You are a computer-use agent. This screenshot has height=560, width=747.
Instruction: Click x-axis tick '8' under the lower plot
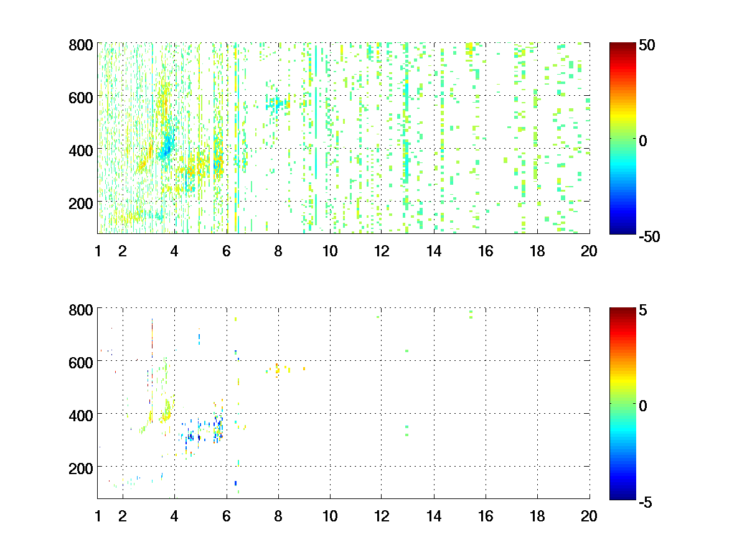278,516
